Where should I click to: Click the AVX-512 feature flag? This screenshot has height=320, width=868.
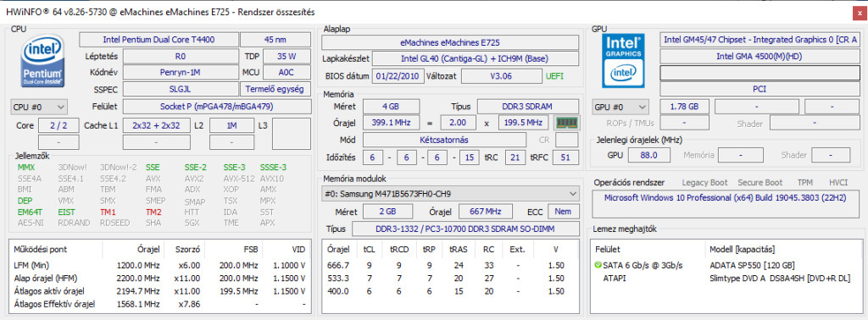coord(240,179)
